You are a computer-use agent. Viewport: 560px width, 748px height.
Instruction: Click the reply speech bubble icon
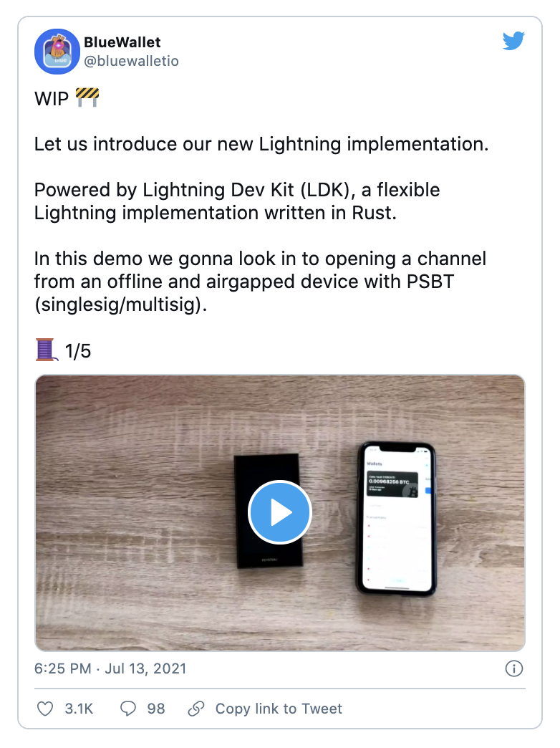(128, 709)
